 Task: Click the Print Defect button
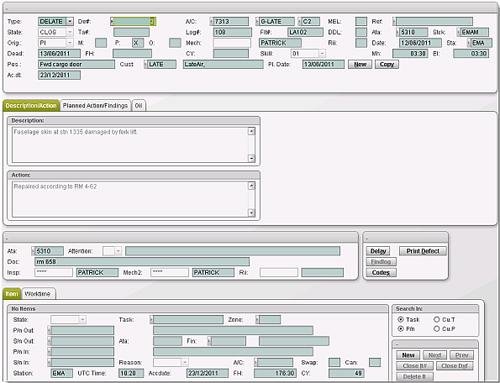pos(423,251)
